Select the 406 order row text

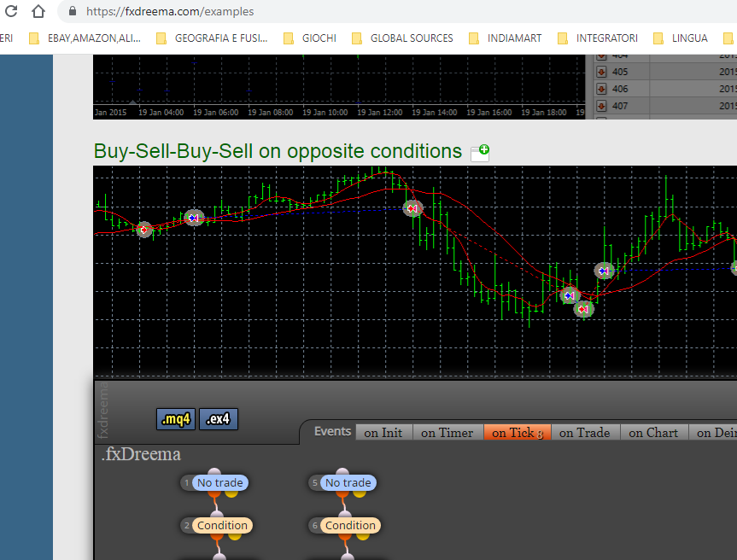[x=620, y=89]
